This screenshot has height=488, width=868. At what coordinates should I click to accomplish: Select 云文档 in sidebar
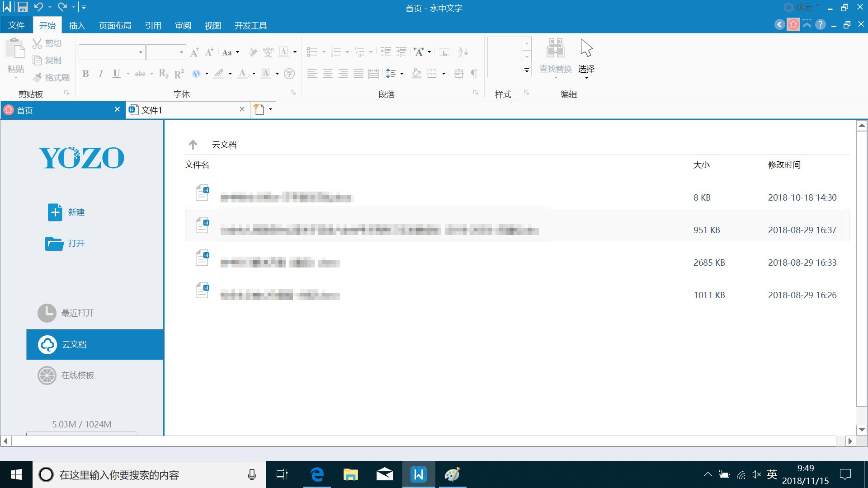[x=94, y=344]
